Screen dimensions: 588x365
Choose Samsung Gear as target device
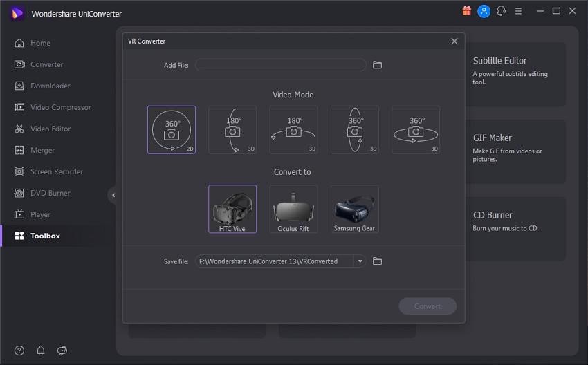tap(355, 209)
